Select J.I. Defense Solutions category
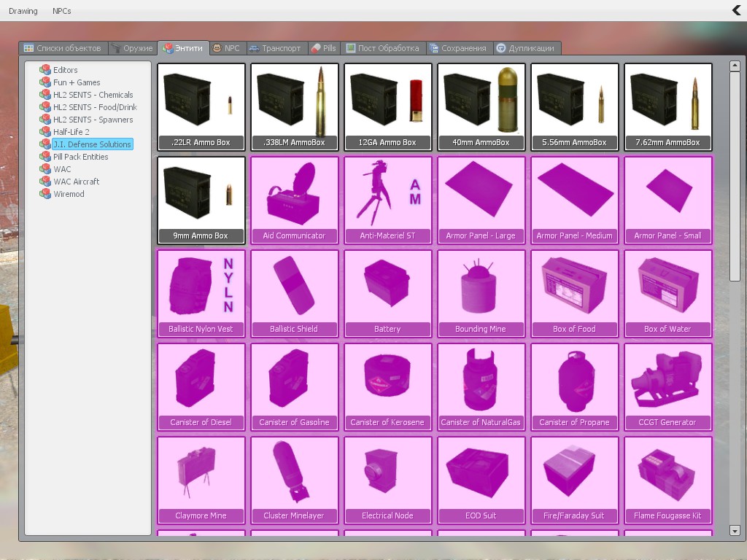The height and width of the screenshot is (560, 747). coord(86,144)
